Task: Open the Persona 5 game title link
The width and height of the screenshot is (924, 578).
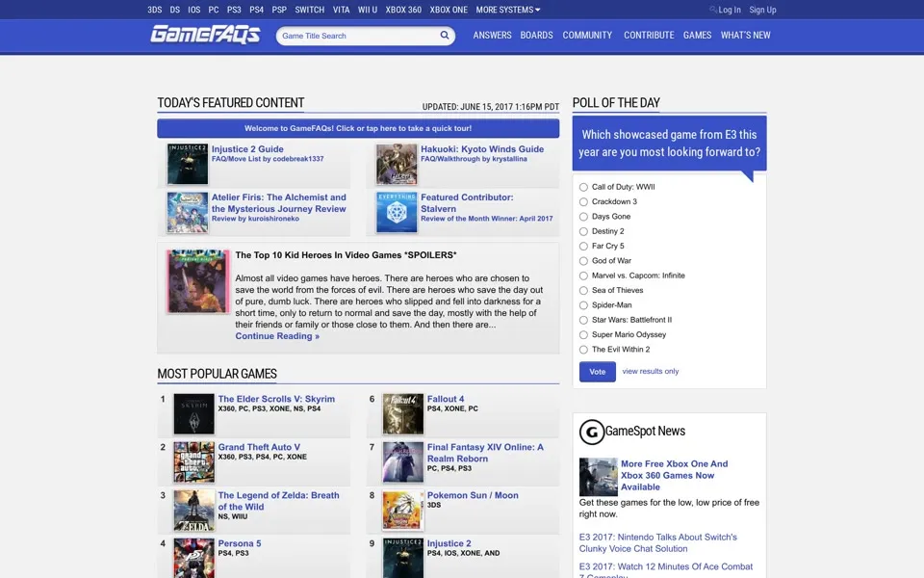Action: (240, 543)
